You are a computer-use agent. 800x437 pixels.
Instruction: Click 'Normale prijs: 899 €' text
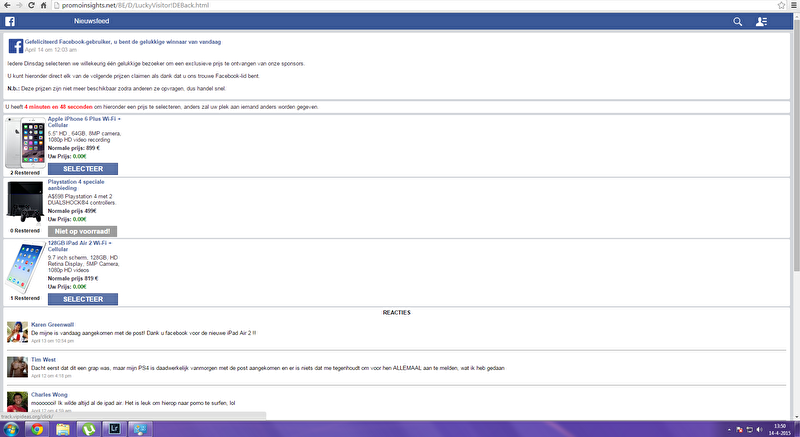click(x=73, y=148)
